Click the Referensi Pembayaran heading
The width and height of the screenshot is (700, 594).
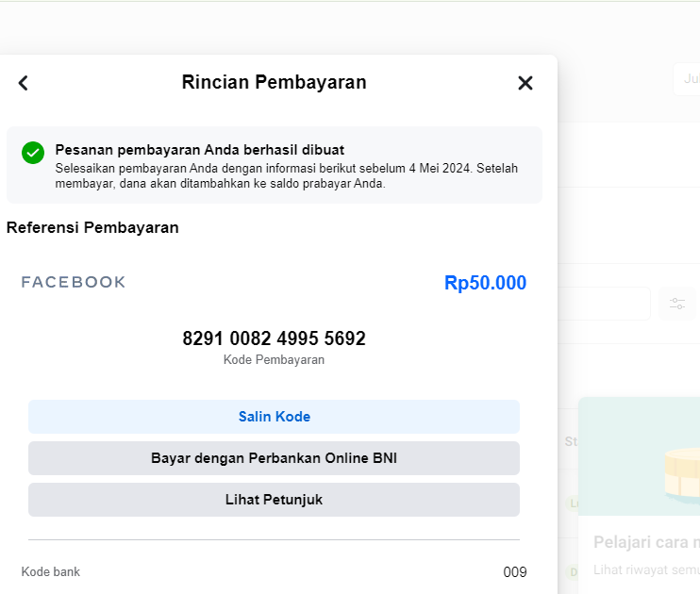click(x=92, y=227)
